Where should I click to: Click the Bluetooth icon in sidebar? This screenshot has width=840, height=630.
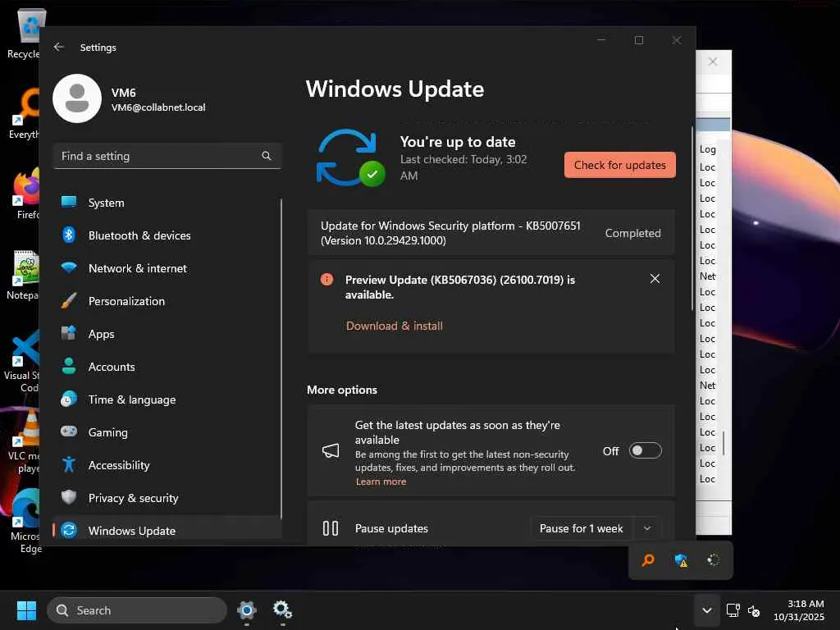click(69, 235)
